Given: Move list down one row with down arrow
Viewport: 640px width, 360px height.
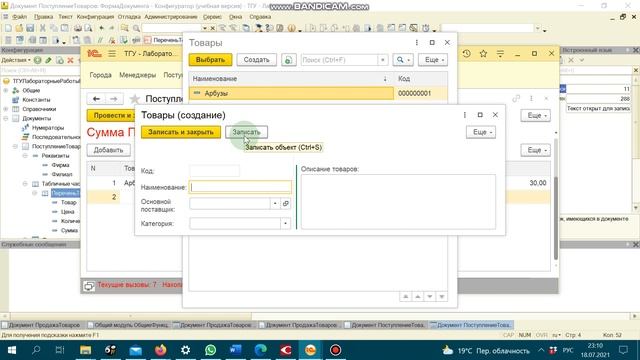Looking at the screenshot, I should (429, 297).
